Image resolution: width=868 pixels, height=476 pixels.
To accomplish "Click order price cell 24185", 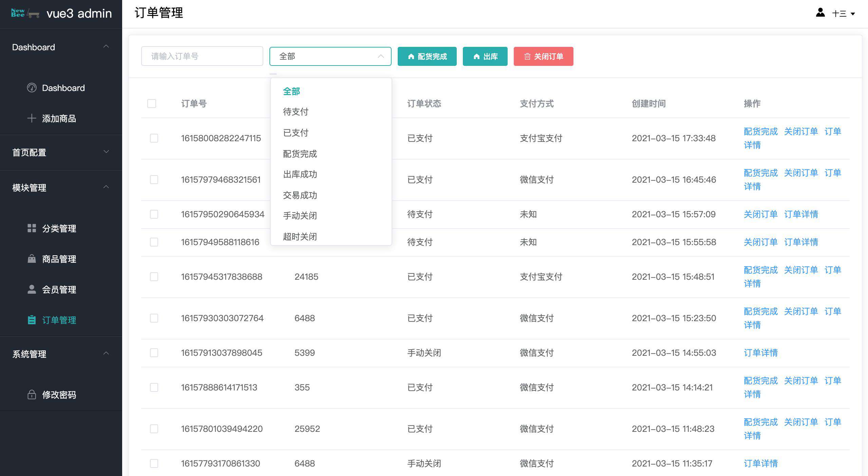I will pyautogui.click(x=306, y=277).
